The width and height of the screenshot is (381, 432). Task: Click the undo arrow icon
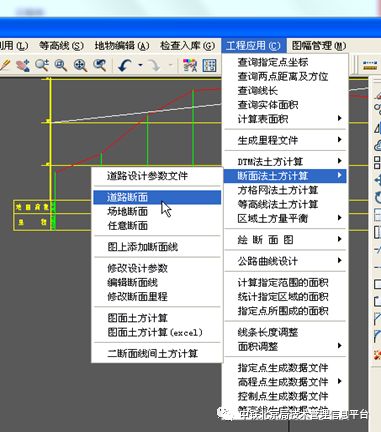[x=125, y=65]
